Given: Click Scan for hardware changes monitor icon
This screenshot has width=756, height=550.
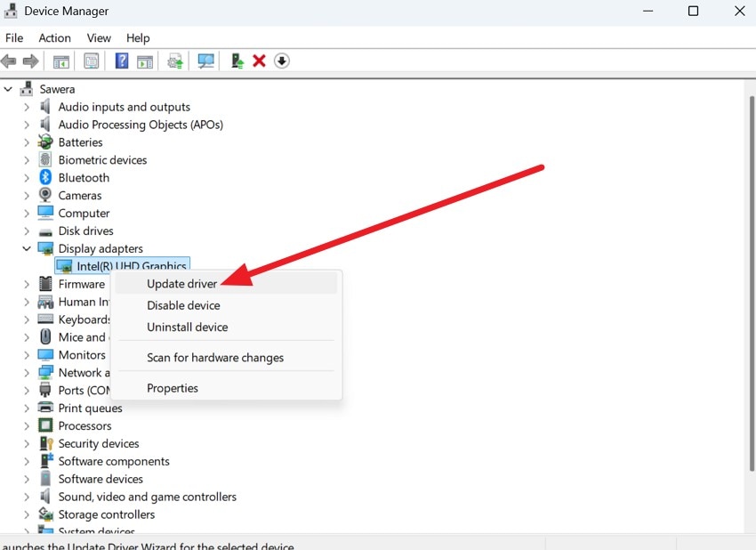Looking at the screenshot, I should point(205,61).
